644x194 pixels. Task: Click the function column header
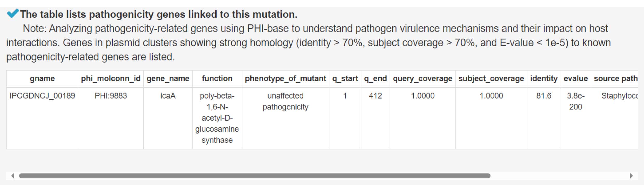click(217, 79)
